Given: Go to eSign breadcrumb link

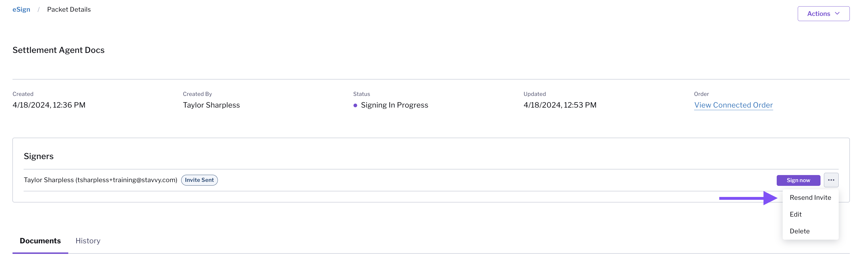Looking at the screenshot, I should pyautogui.click(x=21, y=9).
